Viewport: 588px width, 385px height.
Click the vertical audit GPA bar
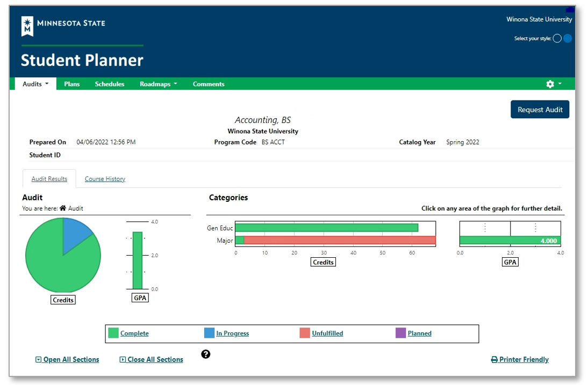click(x=137, y=260)
